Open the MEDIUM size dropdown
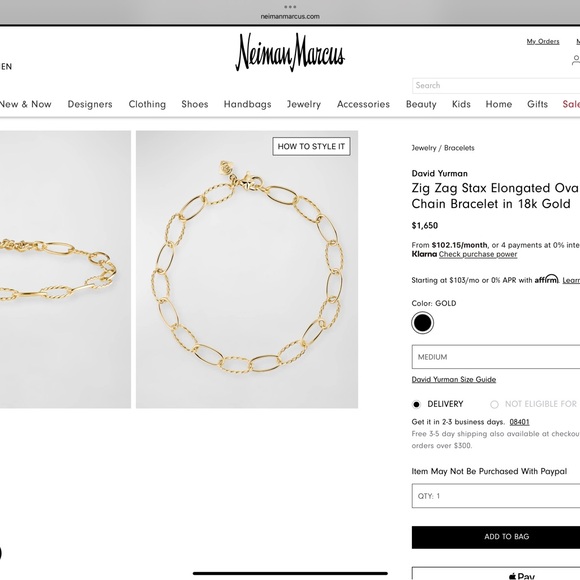Screen dimensions: 580x580 496,357
